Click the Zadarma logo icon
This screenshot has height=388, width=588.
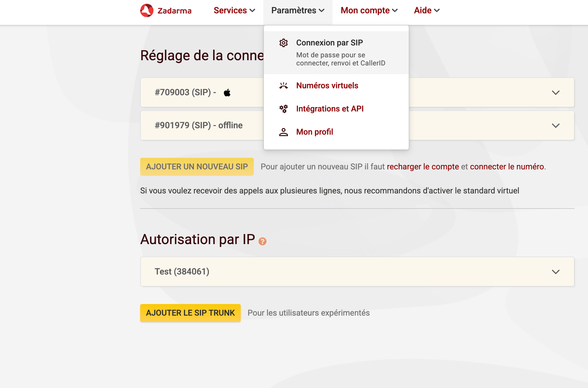pos(147,10)
